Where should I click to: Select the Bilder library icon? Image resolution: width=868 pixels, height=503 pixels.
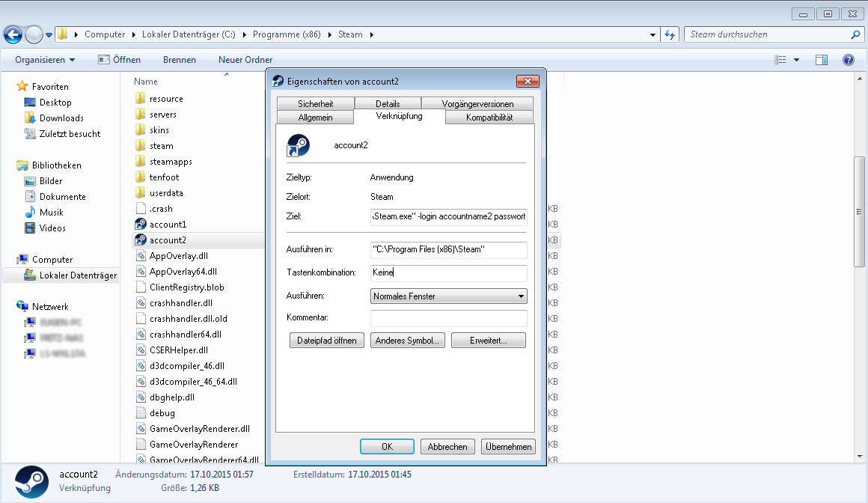click(x=30, y=180)
